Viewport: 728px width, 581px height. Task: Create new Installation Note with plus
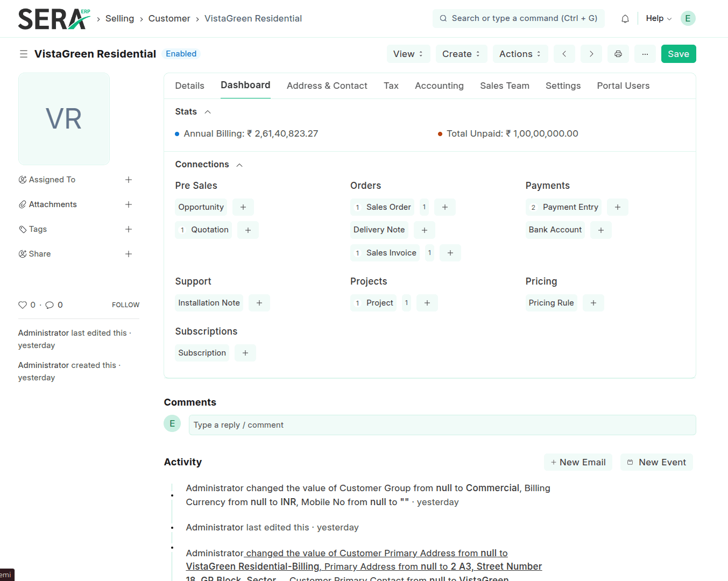(259, 303)
